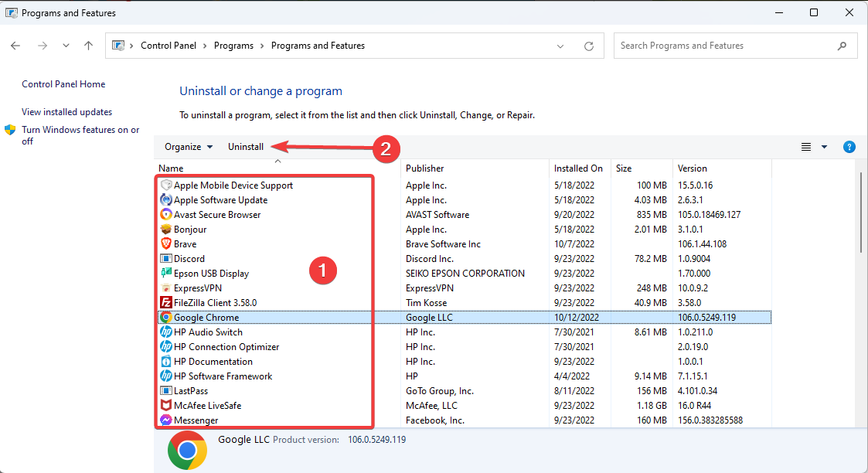This screenshot has width=868, height=473.
Task: Click the Facebook, Inc. publisher cell
Action: 435,420
